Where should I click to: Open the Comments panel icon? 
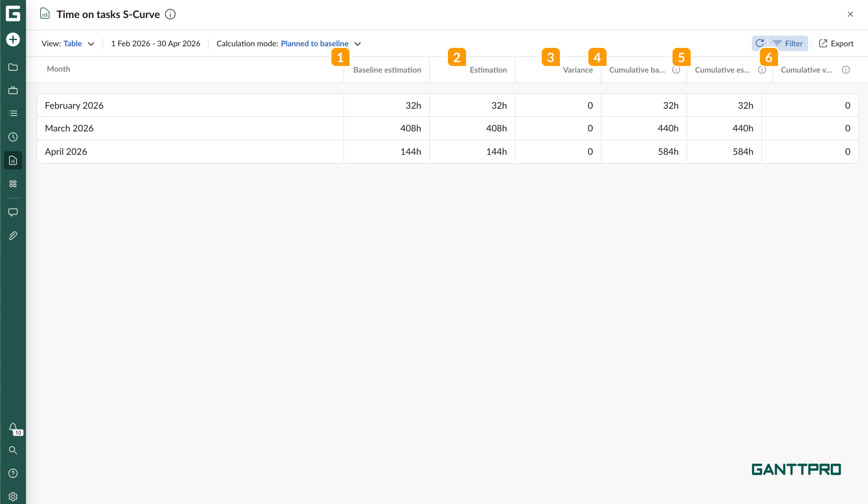point(13,212)
